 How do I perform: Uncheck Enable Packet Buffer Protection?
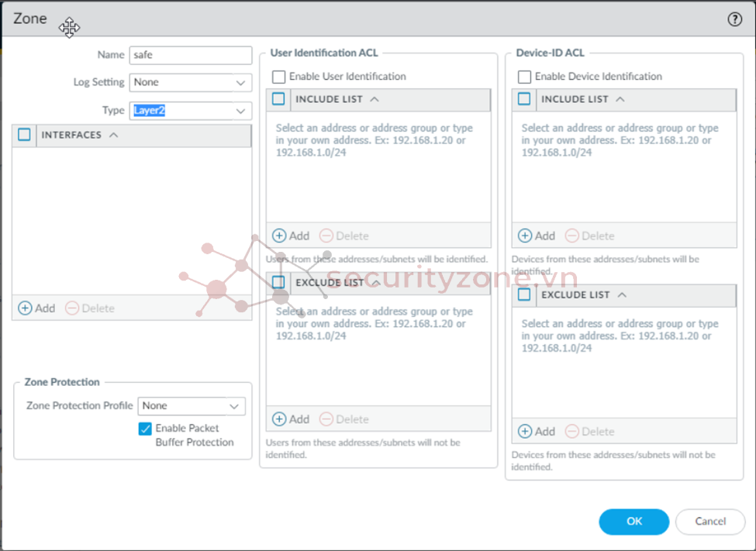[x=145, y=429]
